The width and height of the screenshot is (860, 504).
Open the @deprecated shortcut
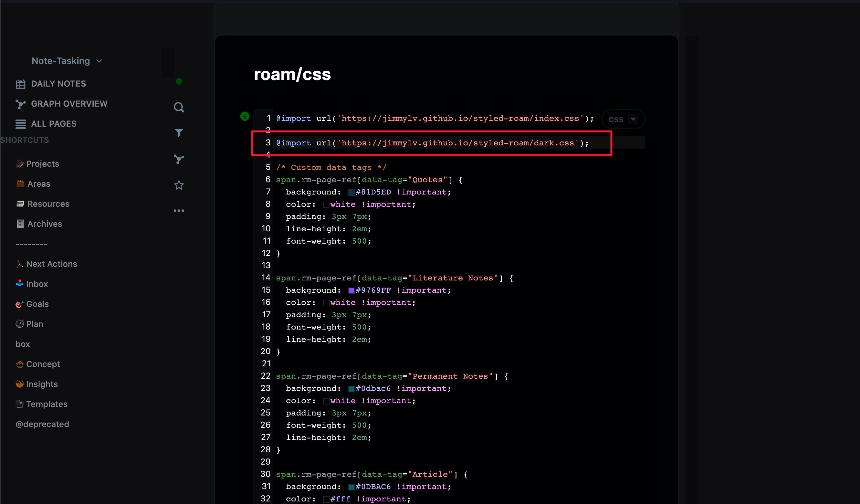click(42, 424)
